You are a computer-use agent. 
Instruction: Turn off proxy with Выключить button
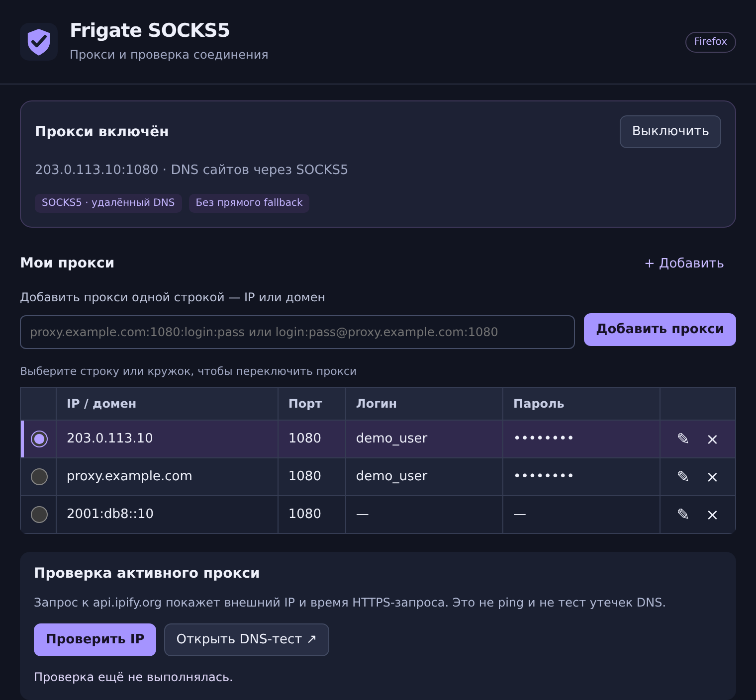[x=670, y=132]
